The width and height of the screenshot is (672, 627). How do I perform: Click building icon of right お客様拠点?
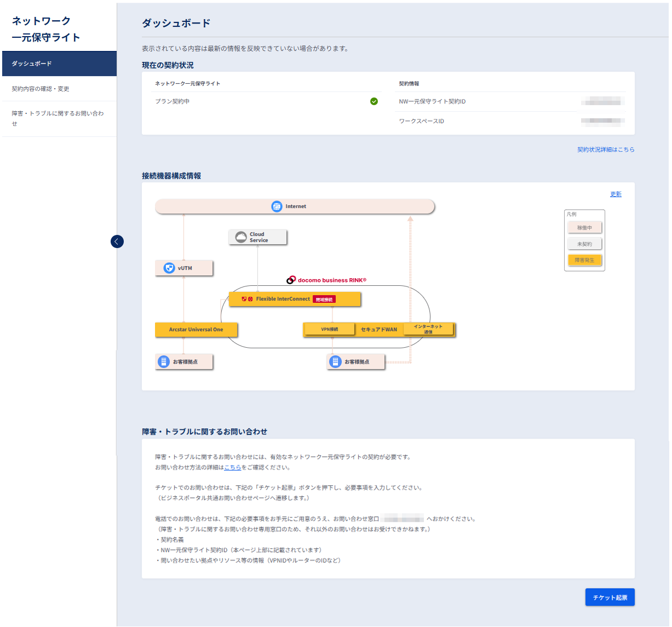pyautogui.click(x=335, y=361)
